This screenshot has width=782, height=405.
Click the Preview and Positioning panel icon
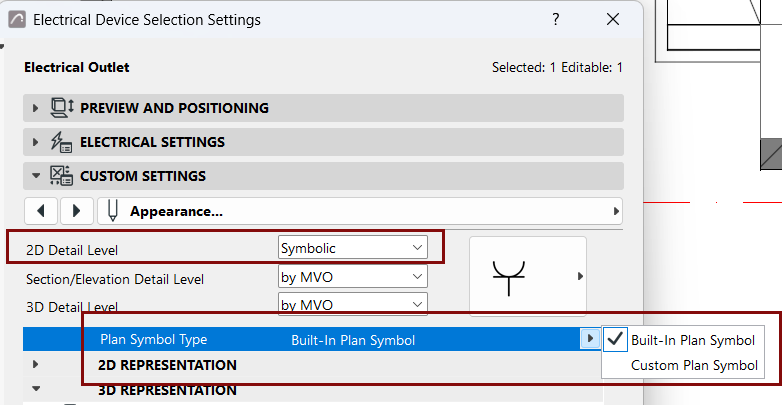pos(62,108)
